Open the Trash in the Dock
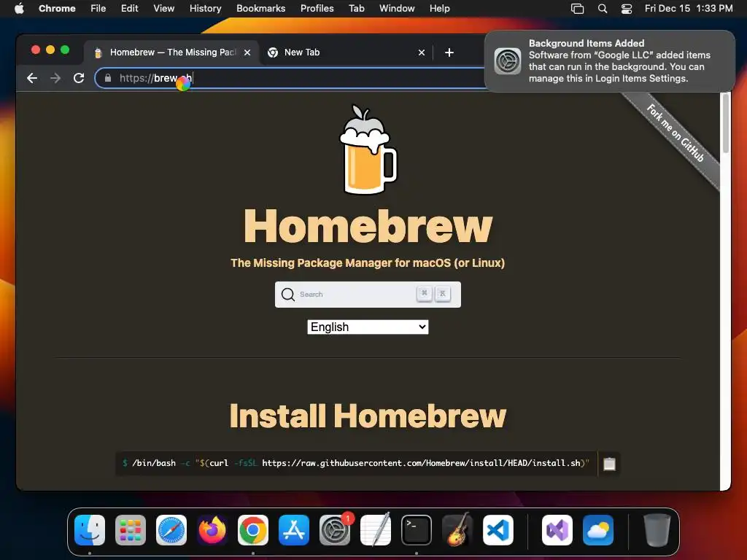Viewport: 747px width, 560px height. [657, 530]
